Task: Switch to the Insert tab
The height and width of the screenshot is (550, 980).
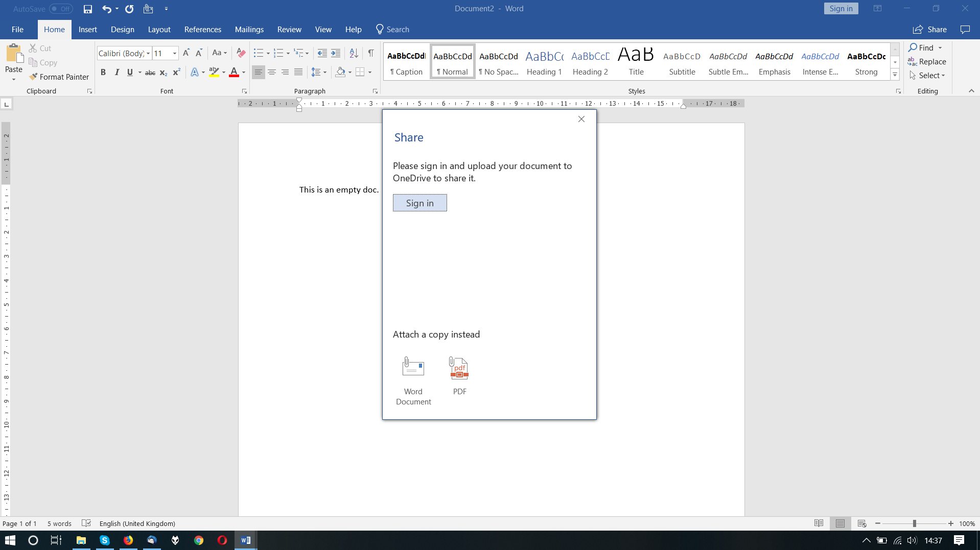Action: [87, 30]
